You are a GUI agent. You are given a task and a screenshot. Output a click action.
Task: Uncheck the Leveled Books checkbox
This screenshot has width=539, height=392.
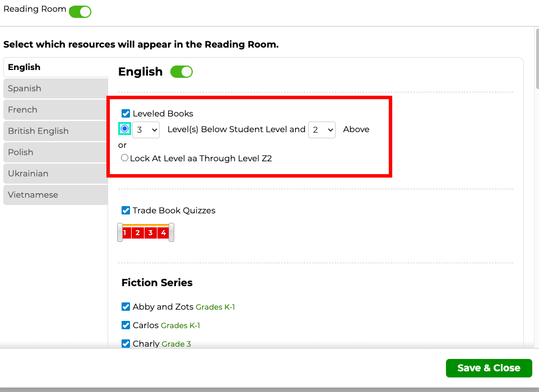(x=126, y=113)
